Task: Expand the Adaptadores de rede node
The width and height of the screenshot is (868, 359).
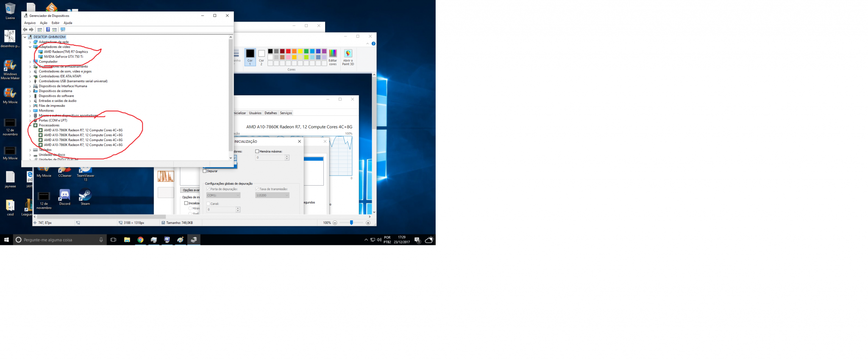Action: pyautogui.click(x=30, y=42)
